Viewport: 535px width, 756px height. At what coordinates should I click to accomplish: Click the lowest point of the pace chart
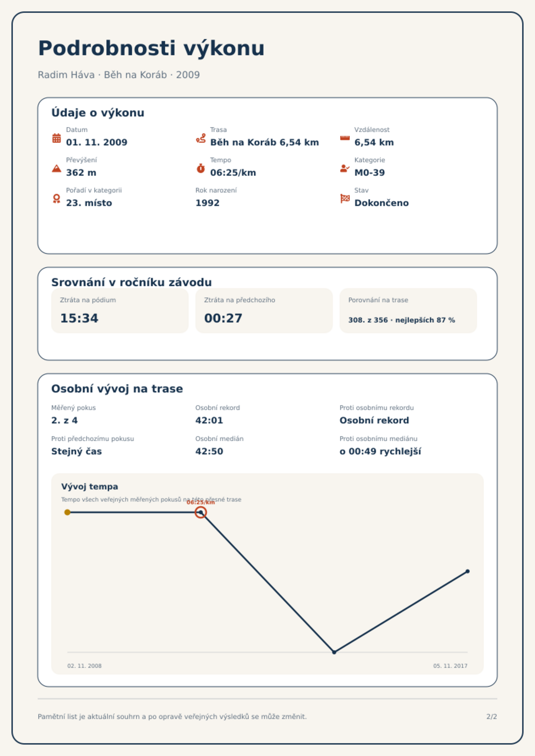click(334, 652)
